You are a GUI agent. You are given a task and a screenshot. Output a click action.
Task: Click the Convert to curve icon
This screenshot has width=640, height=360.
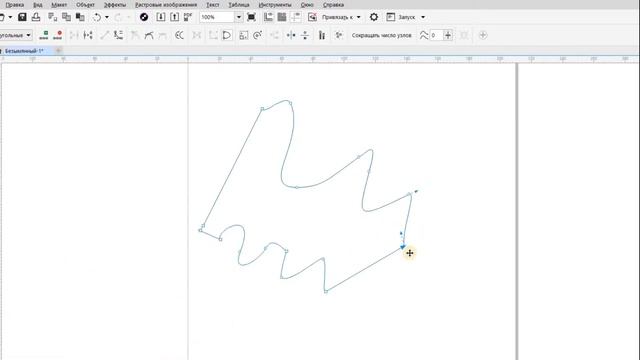click(x=118, y=35)
